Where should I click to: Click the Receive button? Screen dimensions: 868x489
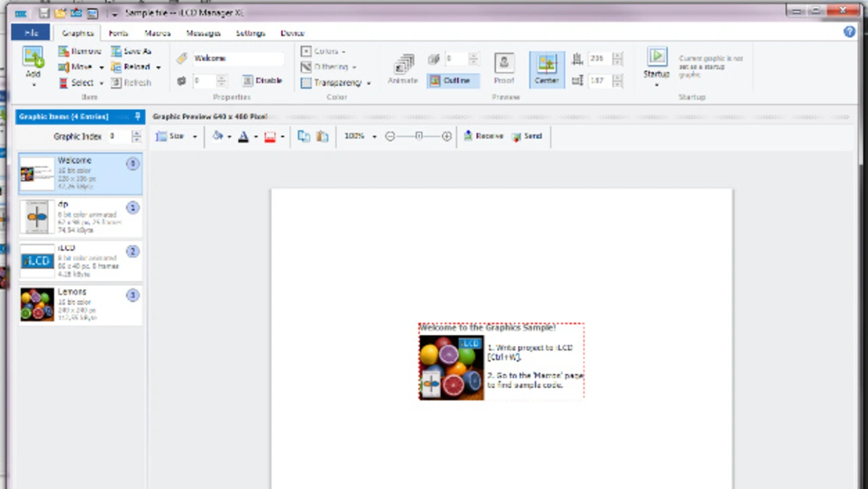(x=484, y=136)
